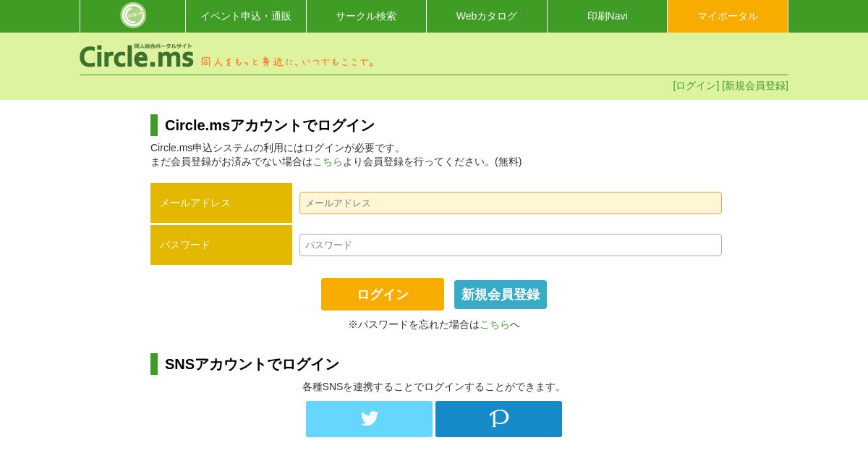Click the SNSアカウントでログイン heading
The width and height of the screenshot is (868, 456).
pyautogui.click(x=252, y=364)
